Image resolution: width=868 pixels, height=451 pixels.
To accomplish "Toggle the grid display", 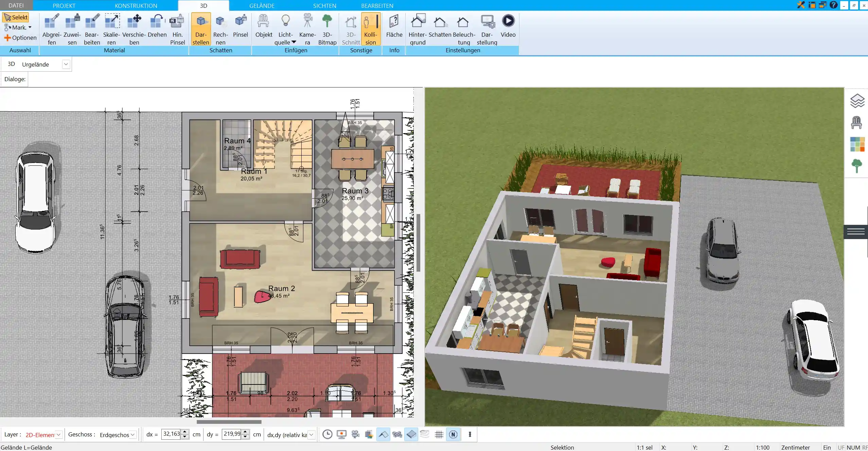I will click(439, 434).
